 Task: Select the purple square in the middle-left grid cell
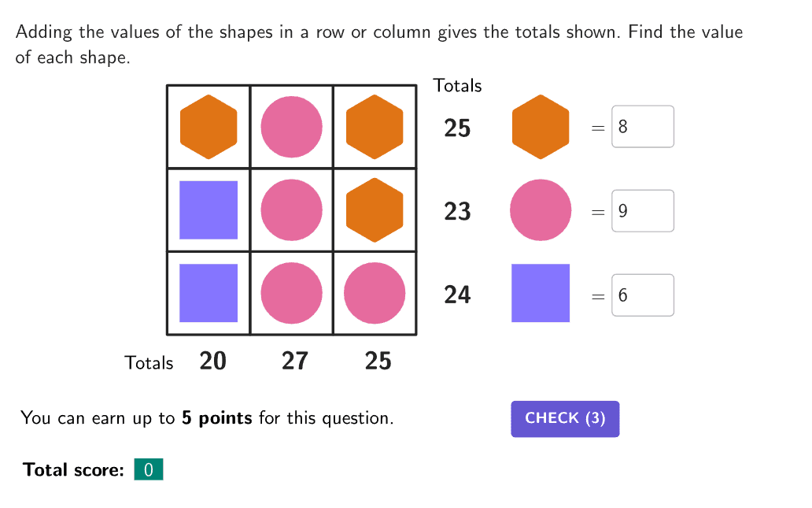pos(209,210)
